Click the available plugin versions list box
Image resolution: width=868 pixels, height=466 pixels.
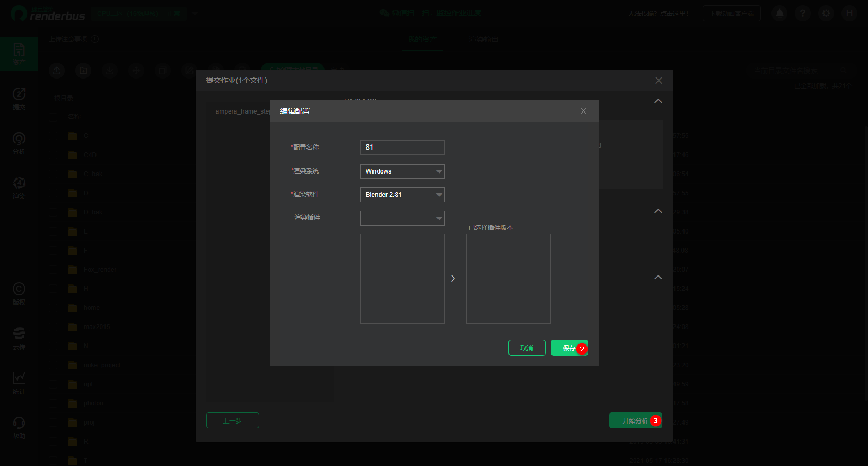coord(402,279)
